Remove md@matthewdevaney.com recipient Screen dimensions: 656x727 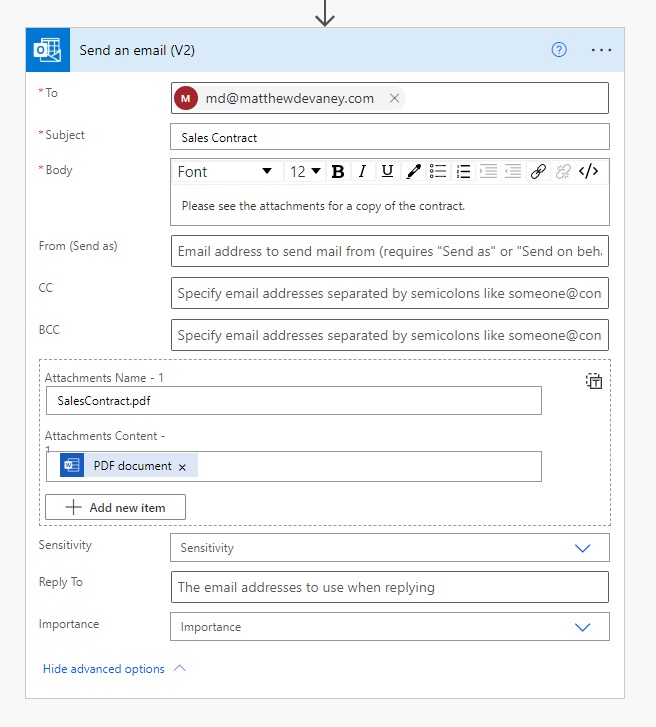[x=395, y=98]
